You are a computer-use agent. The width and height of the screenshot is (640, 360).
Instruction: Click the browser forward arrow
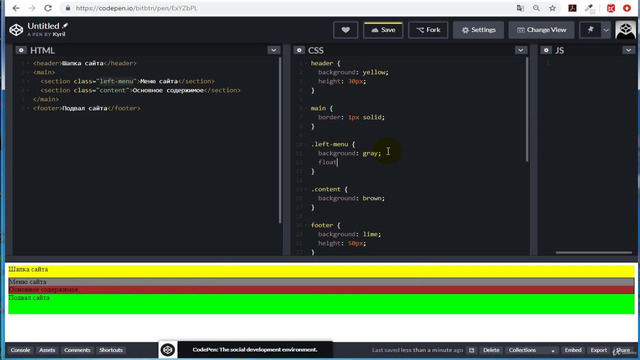click(x=32, y=8)
